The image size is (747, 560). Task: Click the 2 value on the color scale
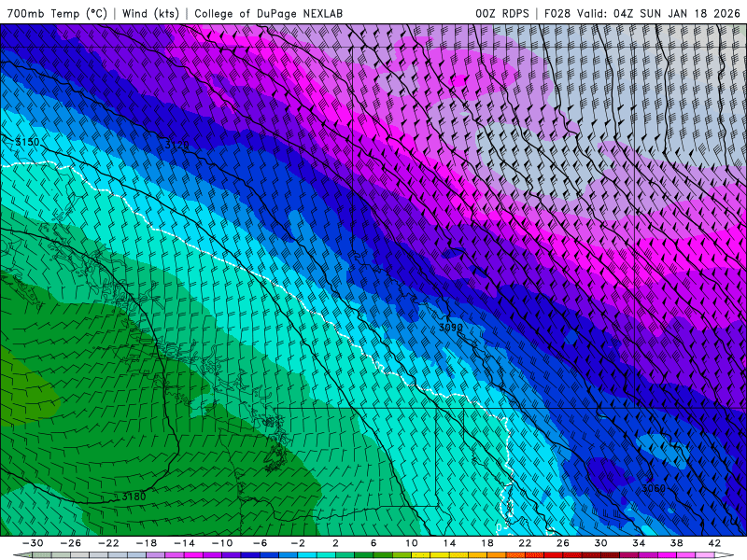pos(335,543)
